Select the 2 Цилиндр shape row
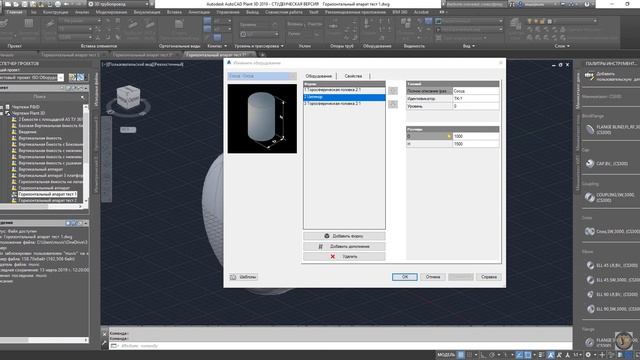Viewport: 640px width, 360px height. (x=344, y=97)
